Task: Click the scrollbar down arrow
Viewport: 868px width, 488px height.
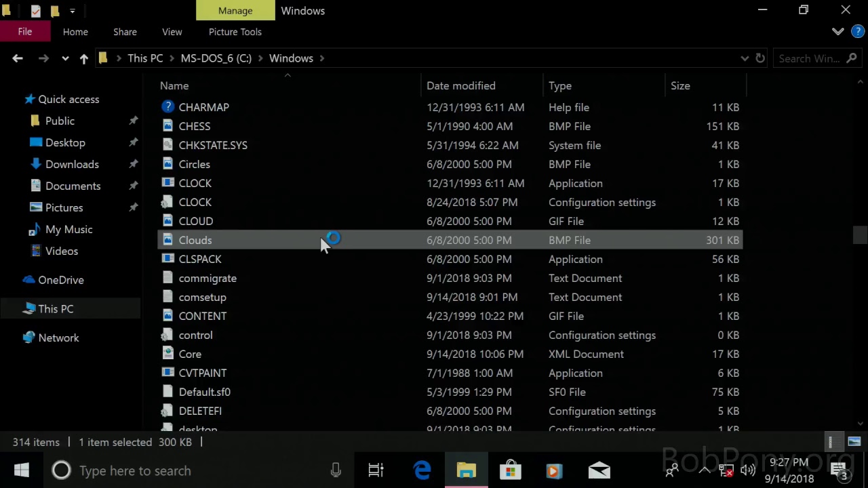Action: coord(860,423)
